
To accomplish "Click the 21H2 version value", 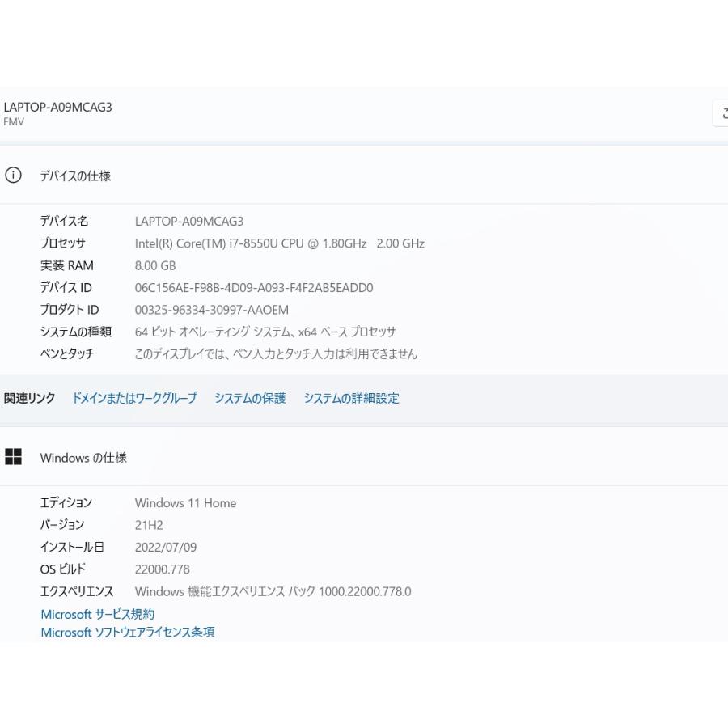I will click(149, 525).
